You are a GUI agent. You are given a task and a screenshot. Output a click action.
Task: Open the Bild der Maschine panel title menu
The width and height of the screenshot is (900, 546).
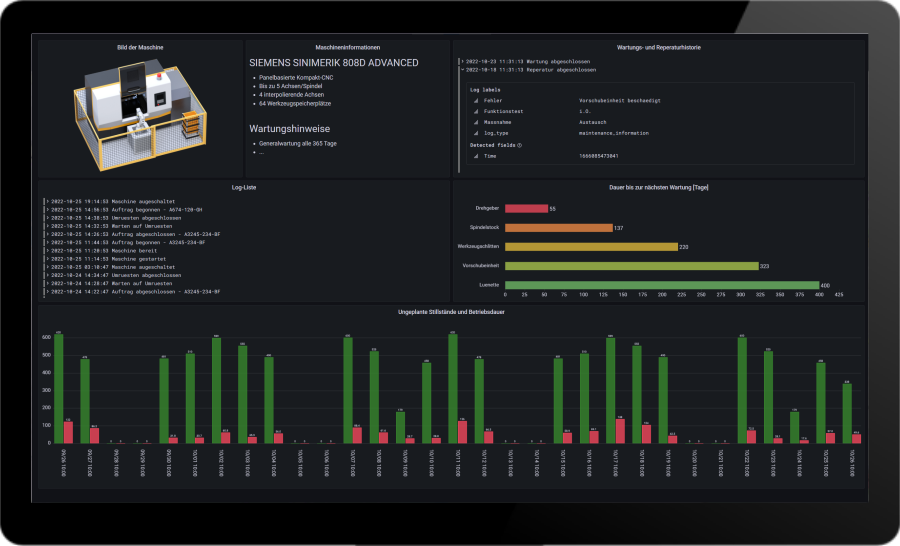[140, 48]
